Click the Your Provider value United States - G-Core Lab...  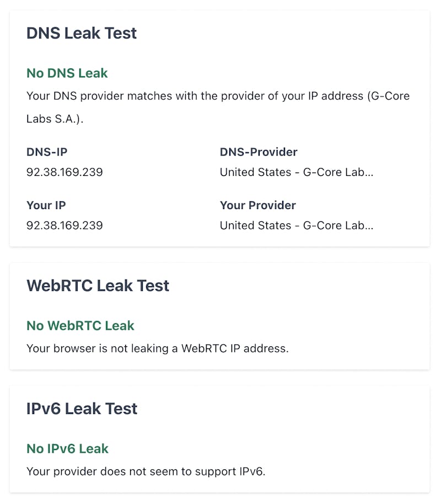tap(297, 226)
